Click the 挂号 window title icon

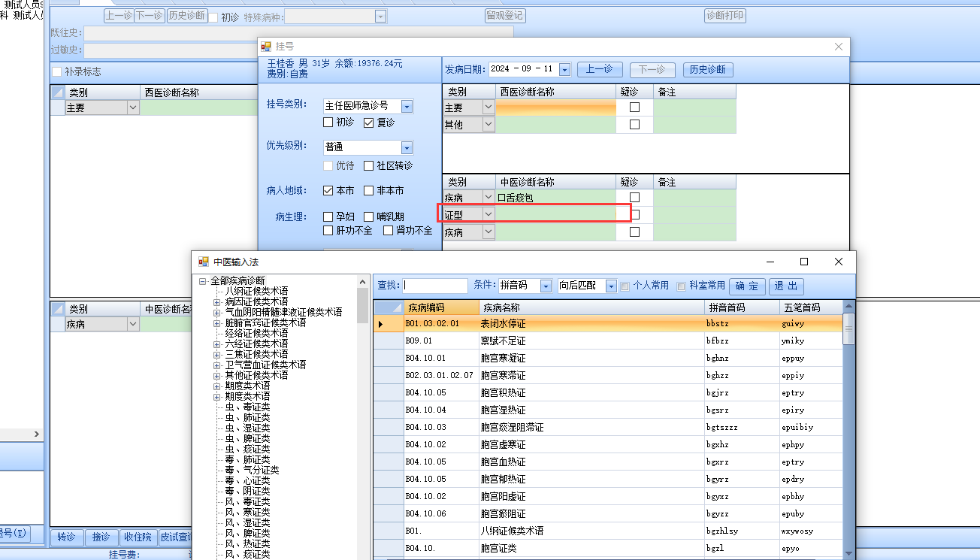[266, 47]
